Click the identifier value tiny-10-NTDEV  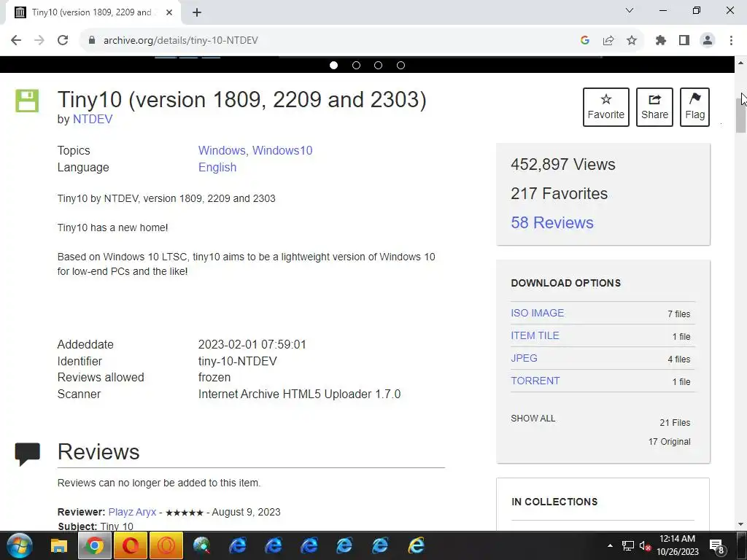tap(237, 361)
